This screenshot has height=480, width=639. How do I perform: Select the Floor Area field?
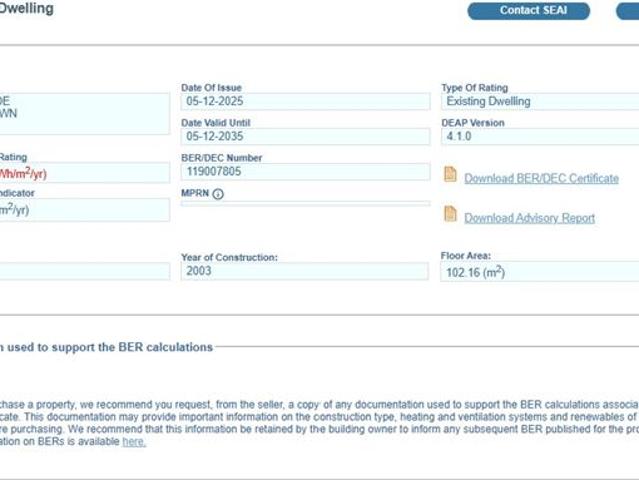540,272
